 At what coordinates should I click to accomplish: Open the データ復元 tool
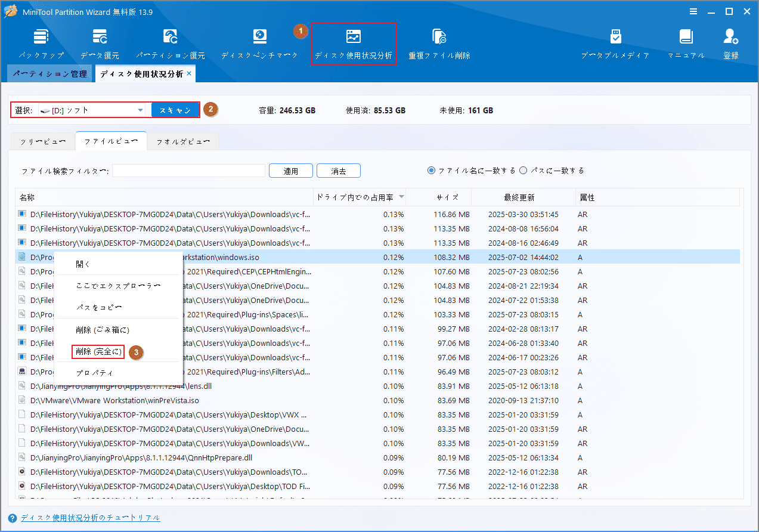tap(100, 44)
